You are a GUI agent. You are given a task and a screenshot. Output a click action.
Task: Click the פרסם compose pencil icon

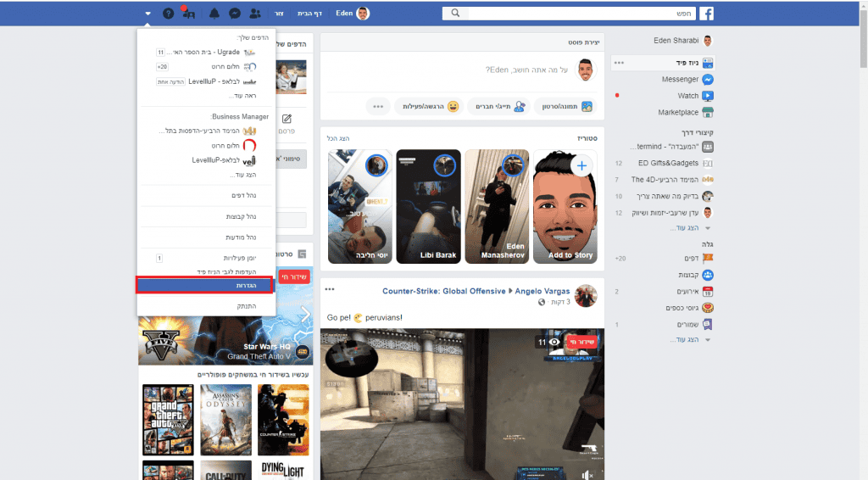tap(287, 119)
